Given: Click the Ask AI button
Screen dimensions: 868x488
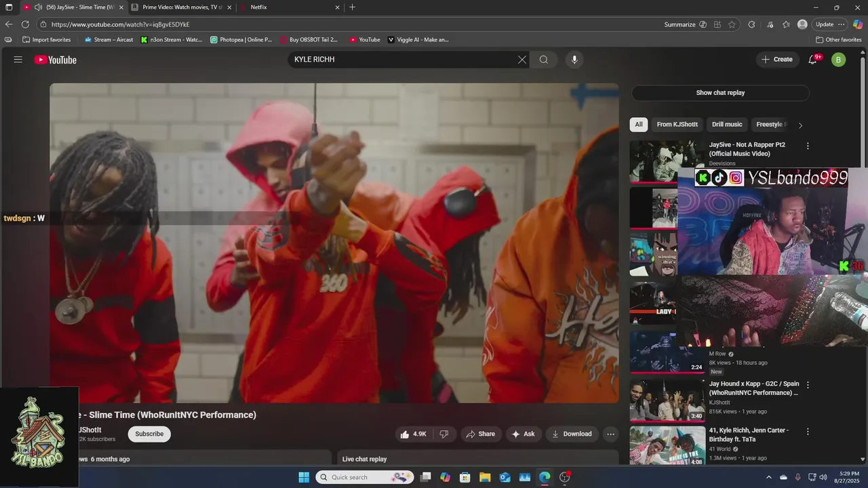Looking at the screenshot, I should (x=523, y=434).
